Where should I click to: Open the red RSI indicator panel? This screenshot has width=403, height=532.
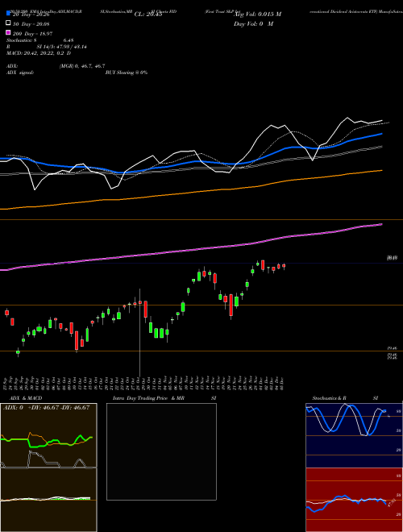point(354,500)
